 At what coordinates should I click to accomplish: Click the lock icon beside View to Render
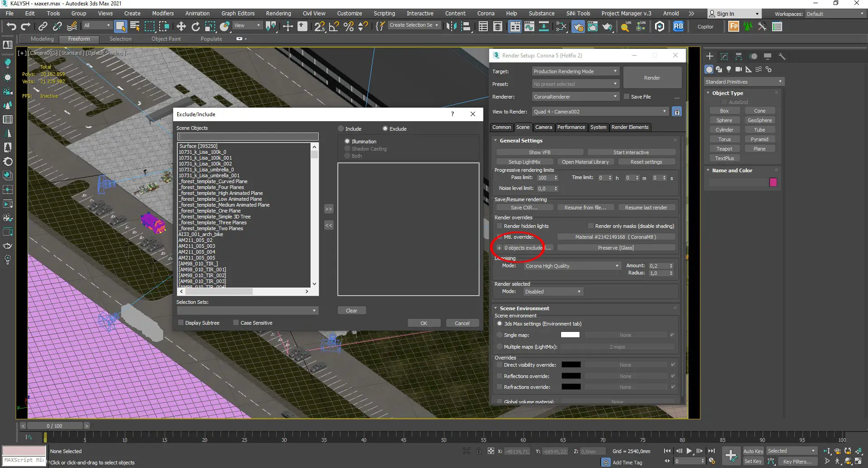coord(677,112)
